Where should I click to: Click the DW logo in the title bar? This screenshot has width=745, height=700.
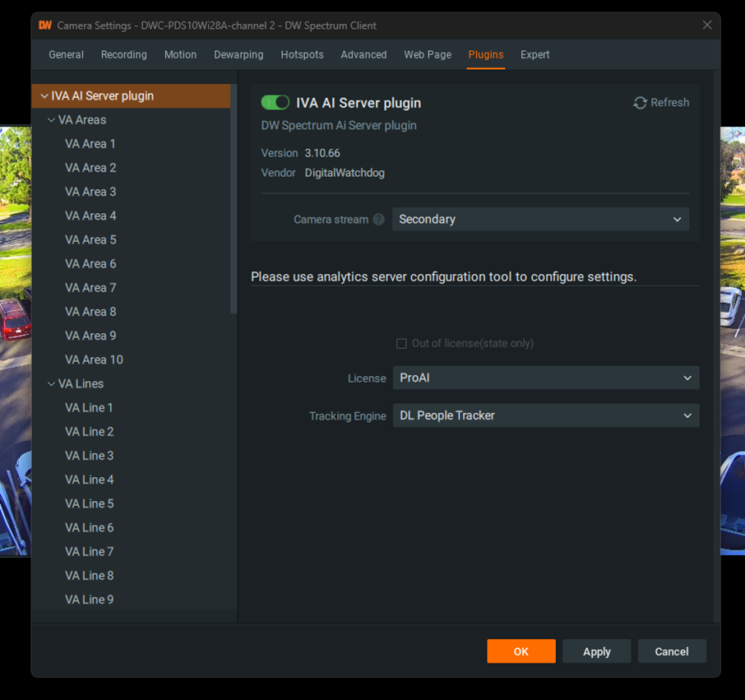click(x=44, y=25)
